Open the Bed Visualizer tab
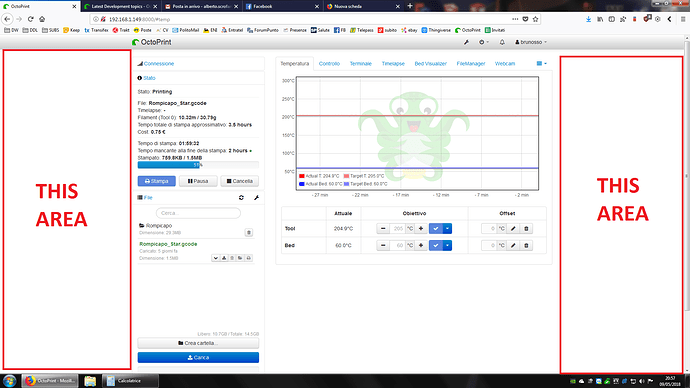This screenshot has width=690, height=388. click(430, 63)
